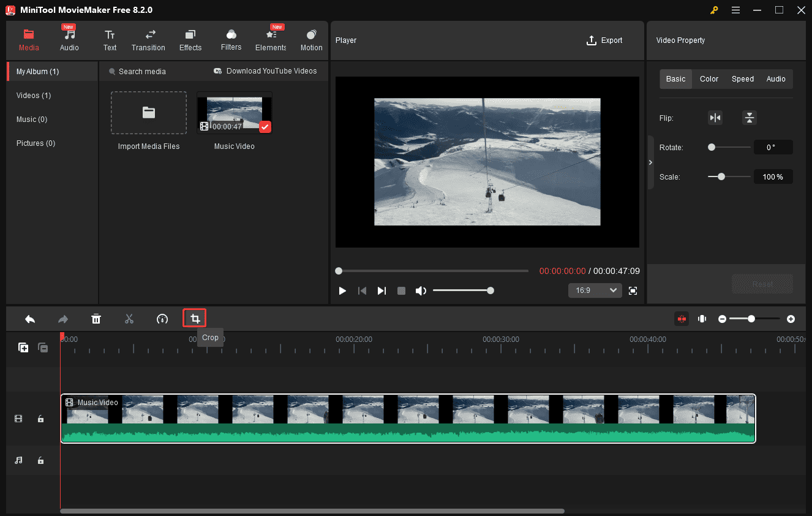812x516 pixels.
Task: Go to next frame
Action: click(382, 290)
